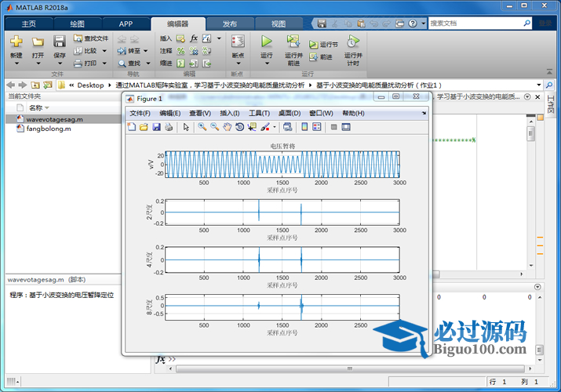The image size is (561, 392).
Task: Open the Tools 工具(T) menu in Figure 1
Action: point(259,113)
